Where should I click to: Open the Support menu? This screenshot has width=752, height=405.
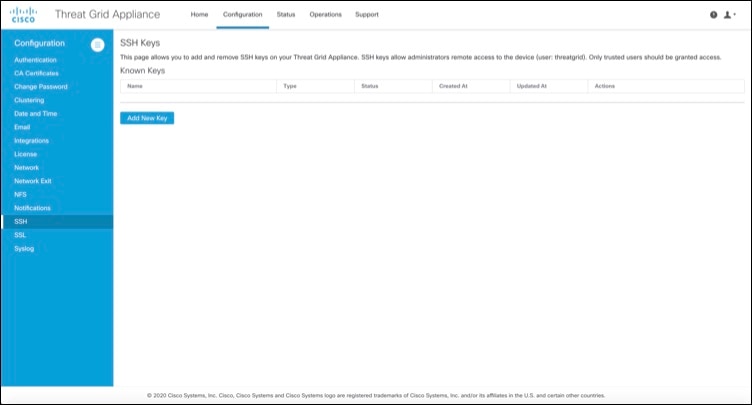pos(366,14)
